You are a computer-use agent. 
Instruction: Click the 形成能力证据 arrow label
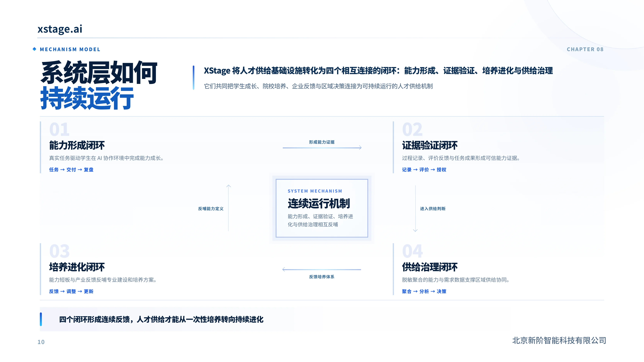pyautogui.click(x=322, y=142)
